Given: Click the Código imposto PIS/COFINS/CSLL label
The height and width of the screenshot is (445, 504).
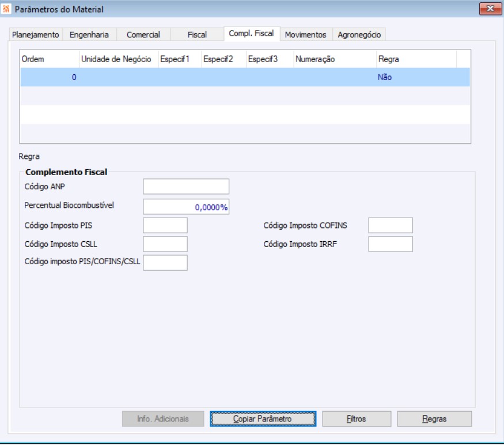Looking at the screenshot, I should (x=82, y=261).
